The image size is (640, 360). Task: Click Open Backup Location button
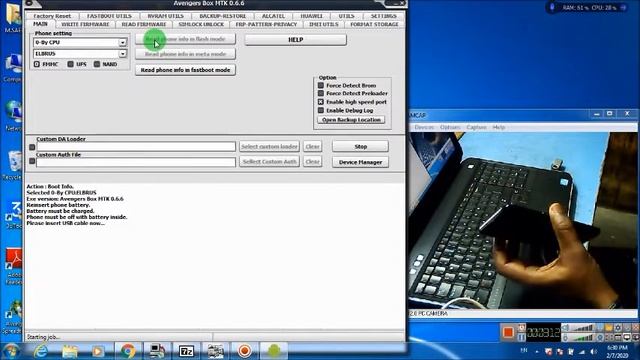pos(351,120)
